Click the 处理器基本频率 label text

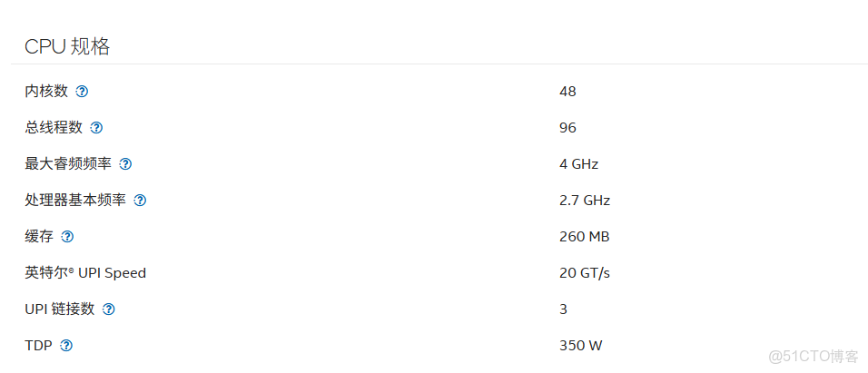click(75, 201)
